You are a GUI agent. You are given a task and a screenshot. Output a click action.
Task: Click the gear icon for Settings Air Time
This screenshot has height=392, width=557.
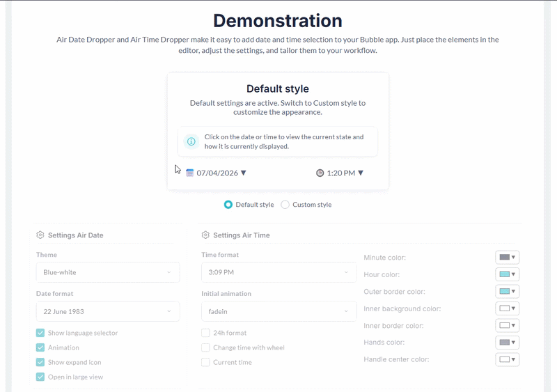(x=205, y=235)
